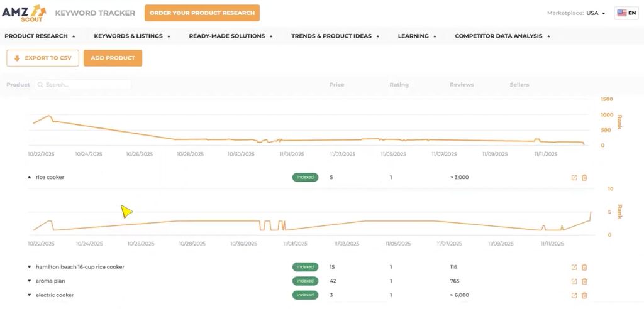This screenshot has height=309, width=644.
Task: Click the Rating column header
Action: 399,85
